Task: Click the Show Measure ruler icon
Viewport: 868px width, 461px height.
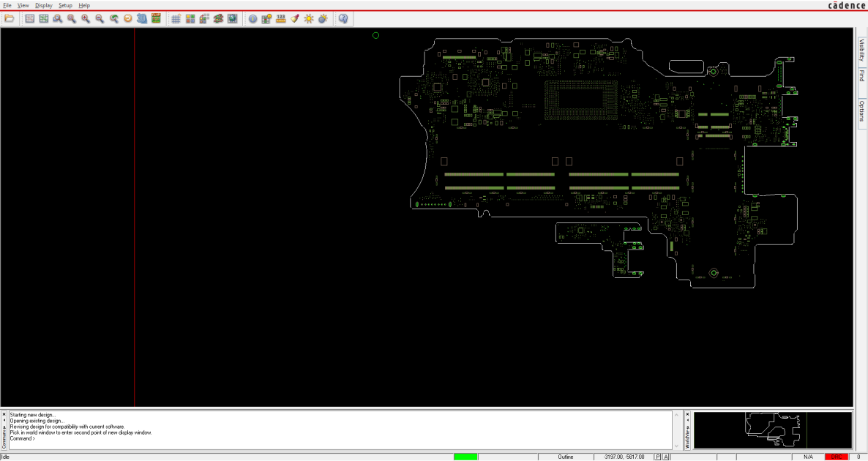Action: click(x=280, y=18)
